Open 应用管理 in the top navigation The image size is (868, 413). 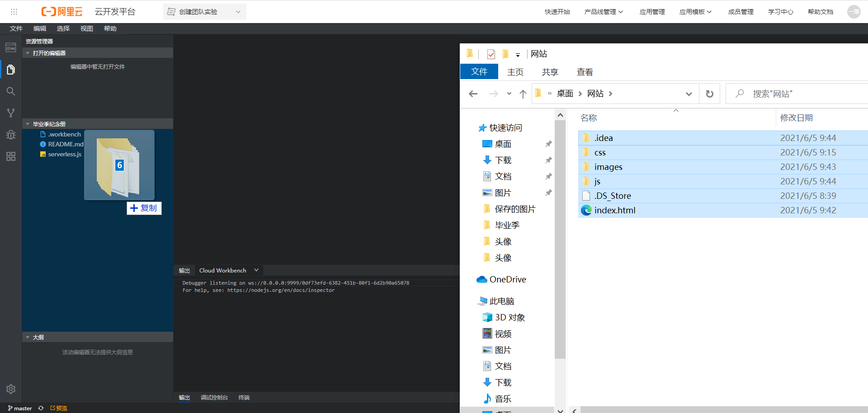[x=652, y=12]
